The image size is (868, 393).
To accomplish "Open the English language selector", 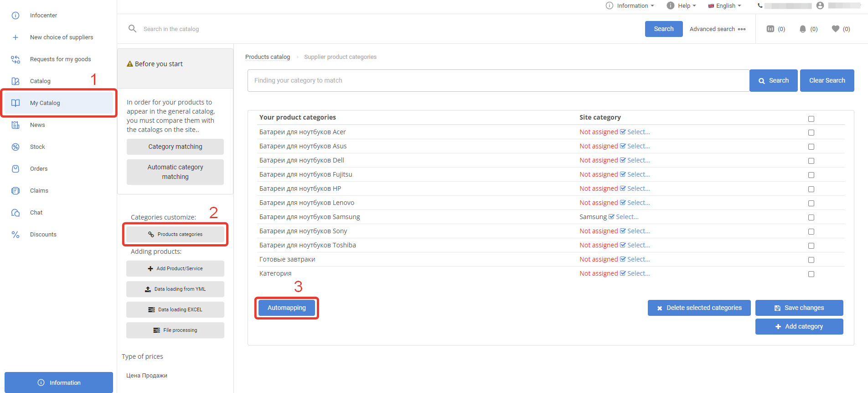I will point(725,5).
